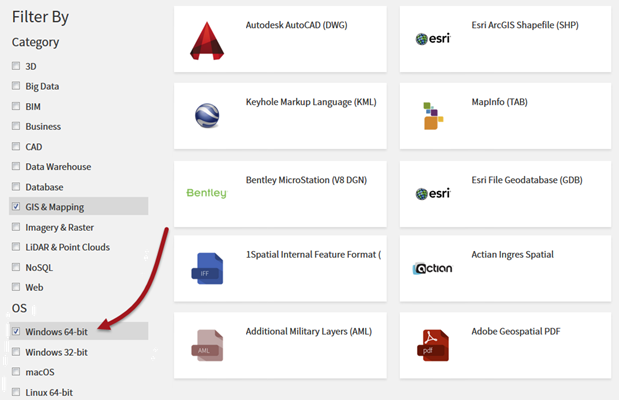Click the green Bentley logo
Viewport: 619px width, 400px height.
tap(207, 193)
